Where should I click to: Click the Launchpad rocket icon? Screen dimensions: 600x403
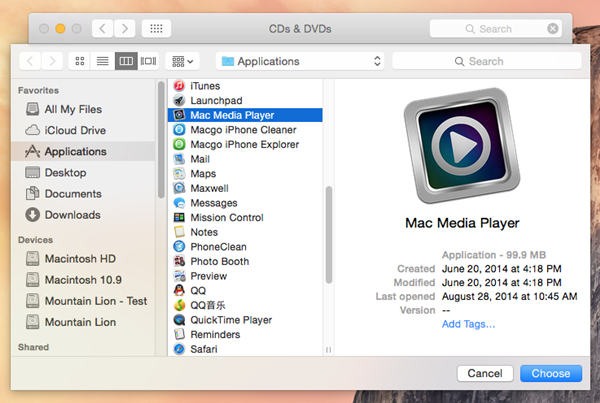click(179, 100)
